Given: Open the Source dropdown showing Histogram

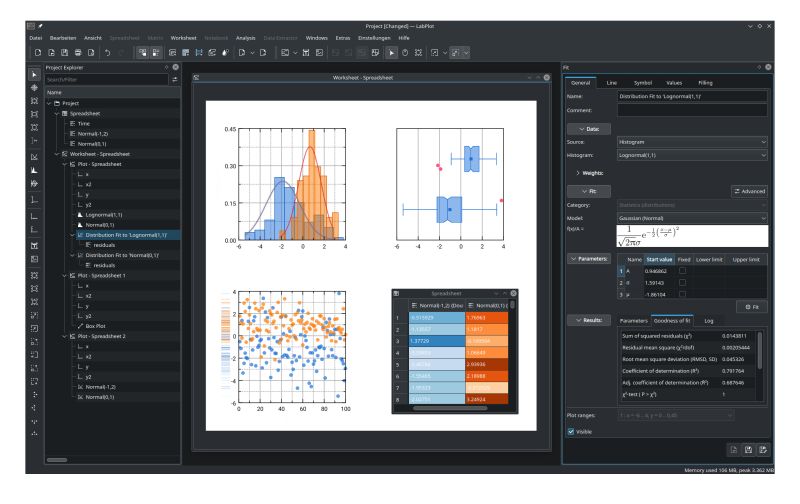Looking at the screenshot, I should pos(692,142).
